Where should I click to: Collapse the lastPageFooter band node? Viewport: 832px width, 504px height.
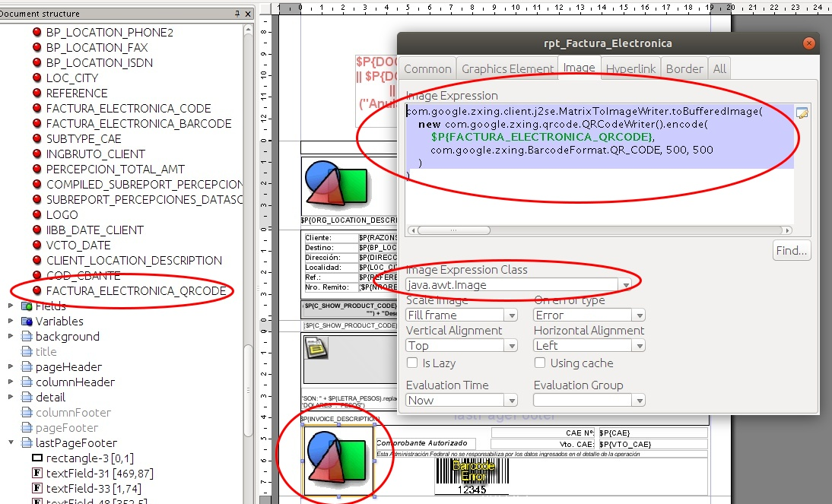(11, 442)
